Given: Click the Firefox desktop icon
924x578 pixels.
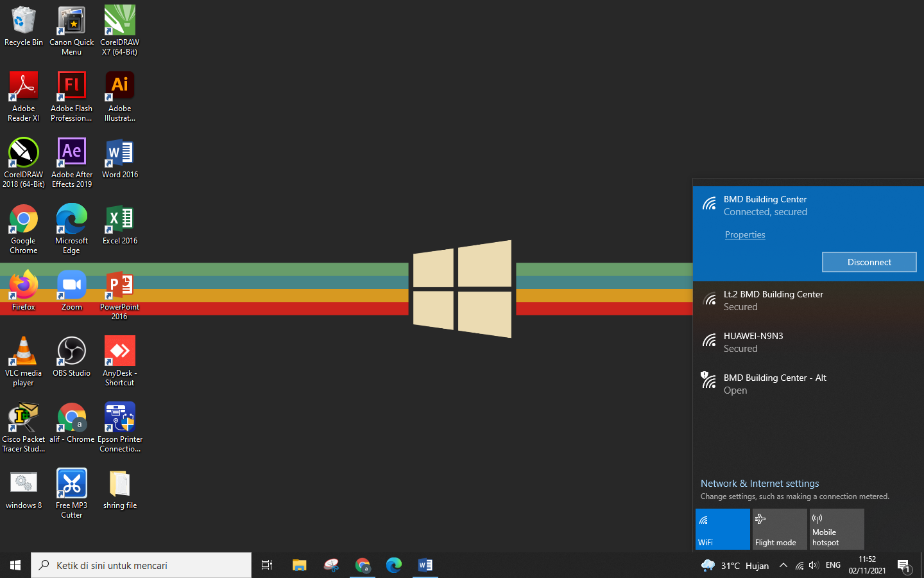Looking at the screenshot, I should point(24,291).
